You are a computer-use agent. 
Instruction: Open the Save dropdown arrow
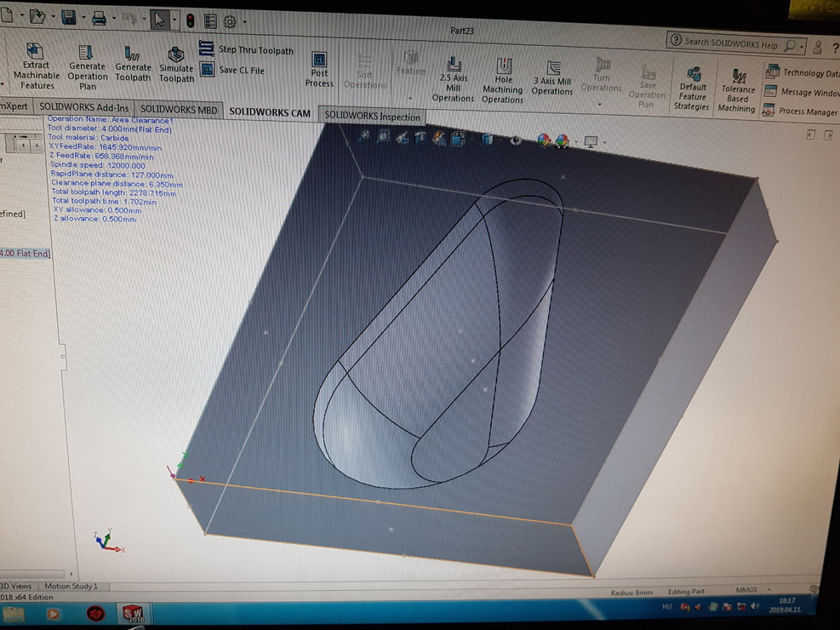83,18
